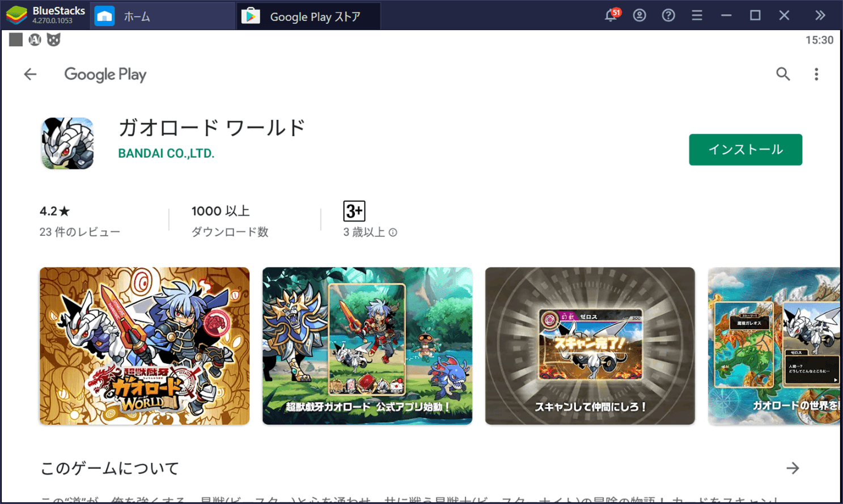Click the ダウンロード数 label
This screenshot has height=504, width=843.
pyautogui.click(x=230, y=232)
